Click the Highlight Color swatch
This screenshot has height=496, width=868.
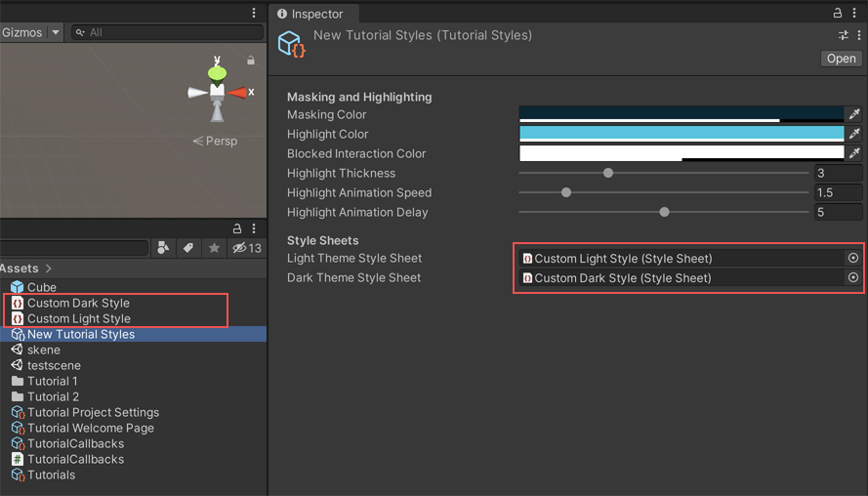click(x=681, y=134)
